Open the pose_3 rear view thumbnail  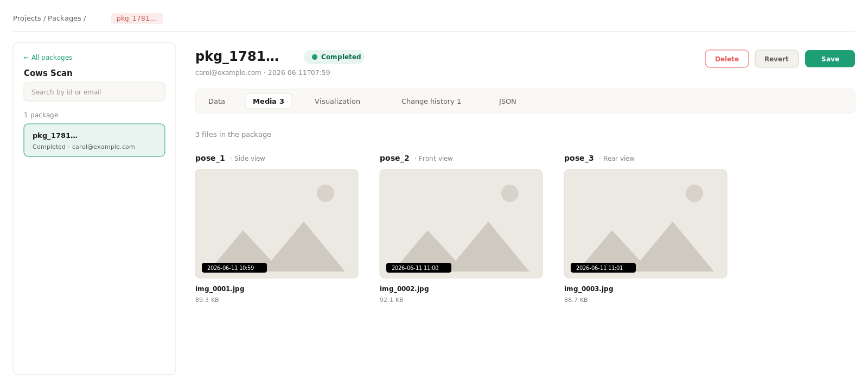tap(646, 224)
